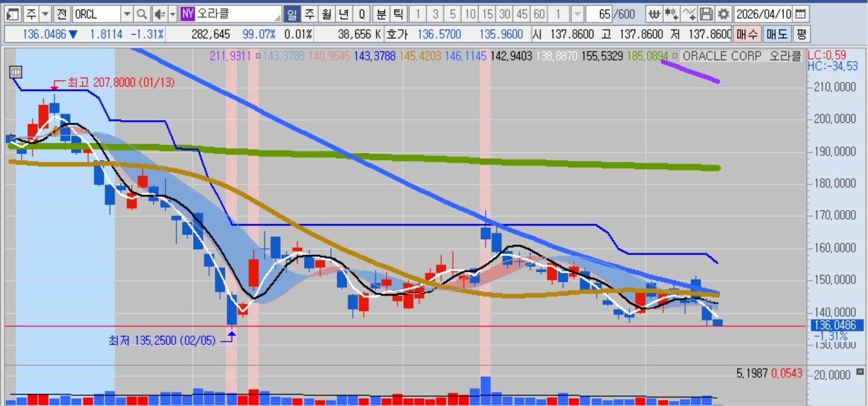
Task: Click the 오라클 stock name field
Action: [238, 13]
